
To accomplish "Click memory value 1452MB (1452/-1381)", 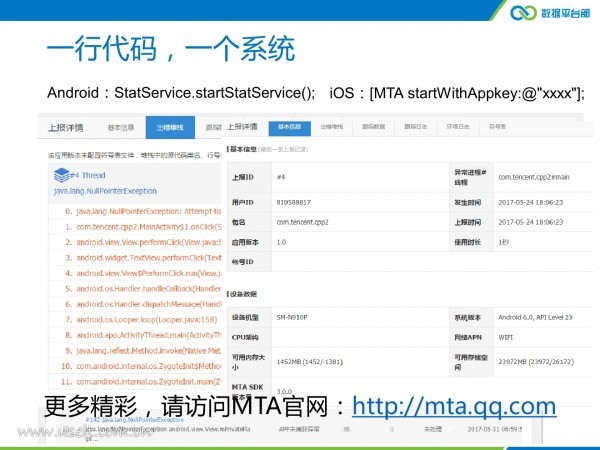I will [310, 362].
